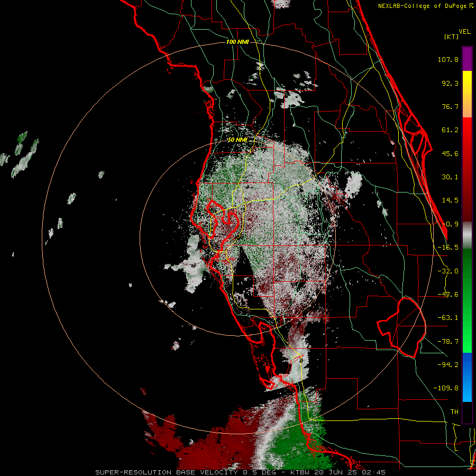This screenshot has height=476, width=476.
Task: Click the -109.8 velocity scale value
Action: coord(446,388)
